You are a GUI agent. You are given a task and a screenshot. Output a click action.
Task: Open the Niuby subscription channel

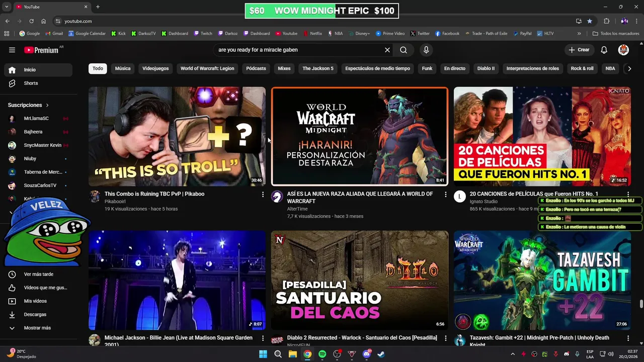tap(38, 158)
